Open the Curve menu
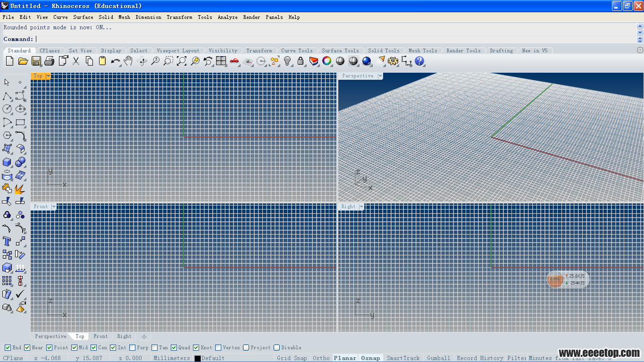Screen dimensions: 644x362 tap(60, 17)
